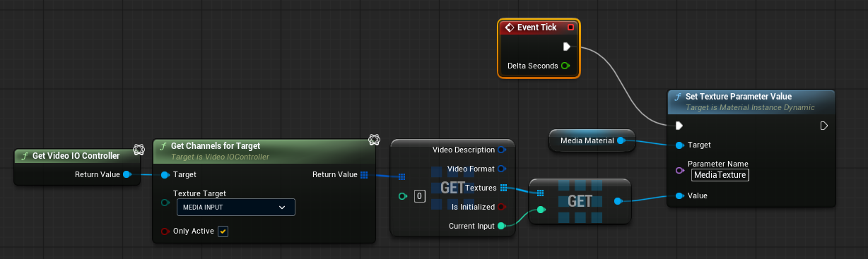This screenshot has width=868, height=259.
Task: Select the second GET array node
Action: (x=580, y=201)
